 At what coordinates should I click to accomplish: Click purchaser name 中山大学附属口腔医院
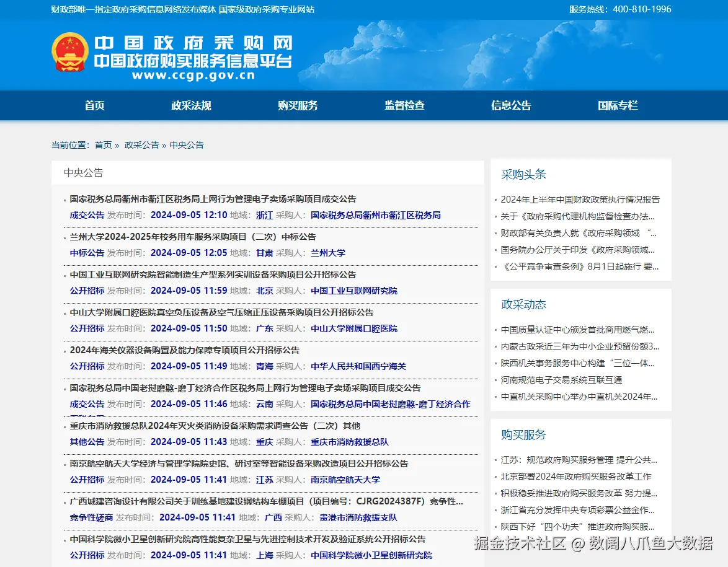pos(354,328)
